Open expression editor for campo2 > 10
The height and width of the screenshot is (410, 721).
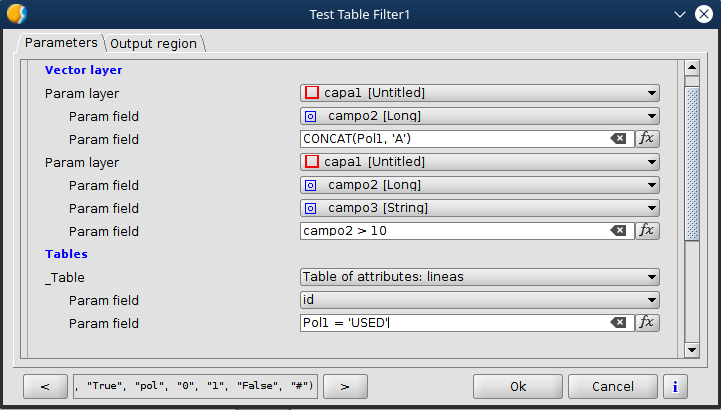pyautogui.click(x=648, y=231)
